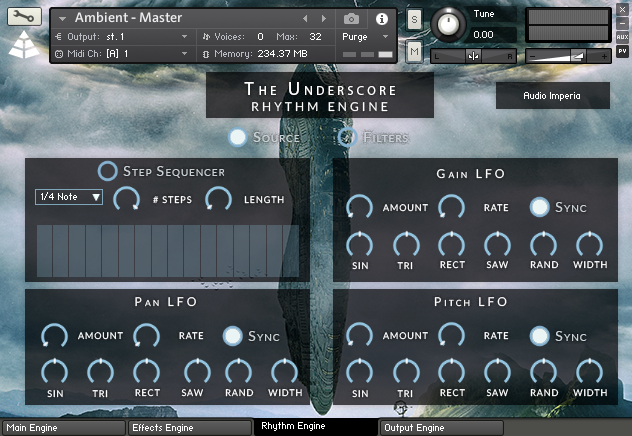Click the # Steps knob
Screen dimensions: 632x436
(x=127, y=199)
